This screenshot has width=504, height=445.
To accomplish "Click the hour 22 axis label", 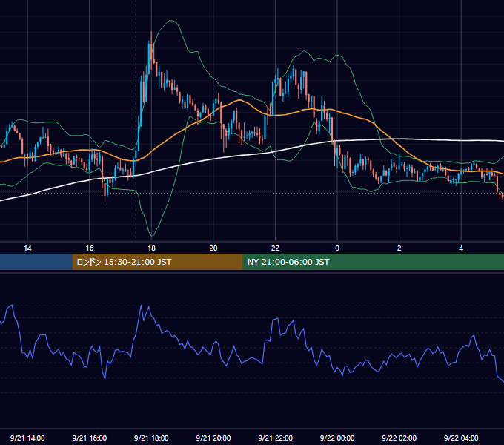I will point(276,248).
